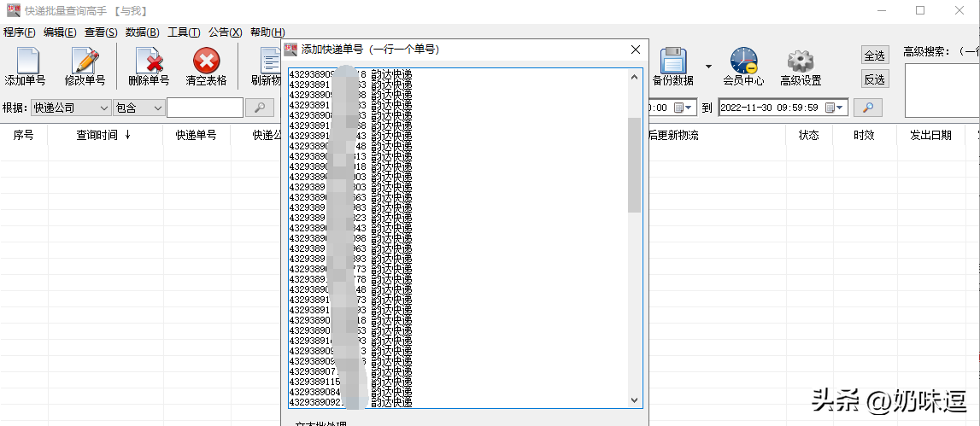Screen dimensions: 980x426
Task: Click the 修改单号 pencil icon
Action: click(x=85, y=62)
